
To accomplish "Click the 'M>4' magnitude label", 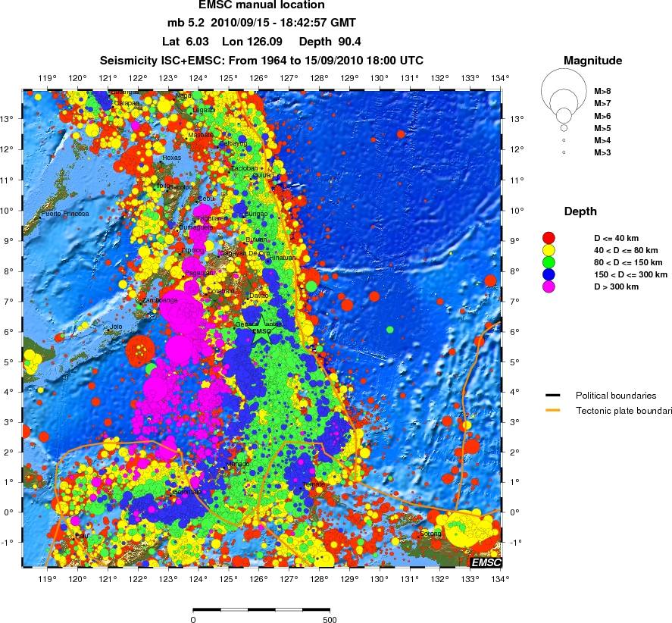I will 602,140.
